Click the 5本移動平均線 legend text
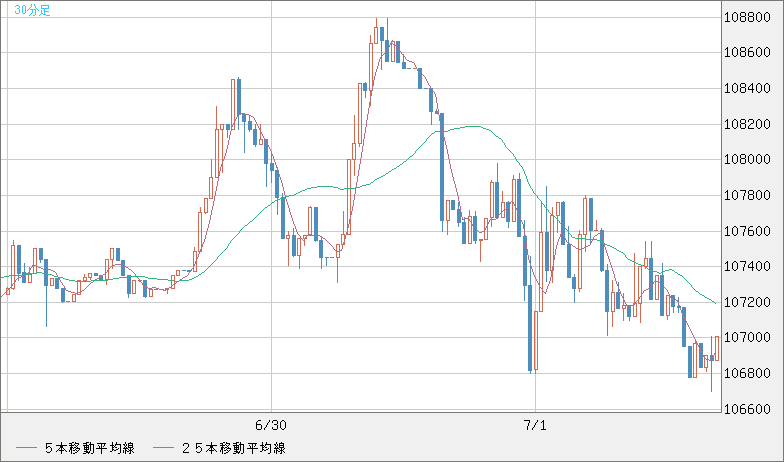The height and width of the screenshot is (462, 784). [x=90, y=448]
